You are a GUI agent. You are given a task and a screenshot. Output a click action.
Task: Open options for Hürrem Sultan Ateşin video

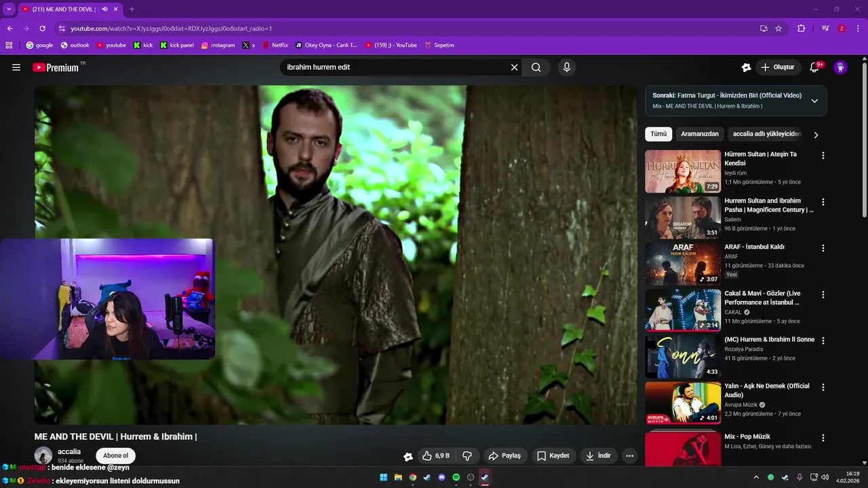pyautogui.click(x=823, y=155)
